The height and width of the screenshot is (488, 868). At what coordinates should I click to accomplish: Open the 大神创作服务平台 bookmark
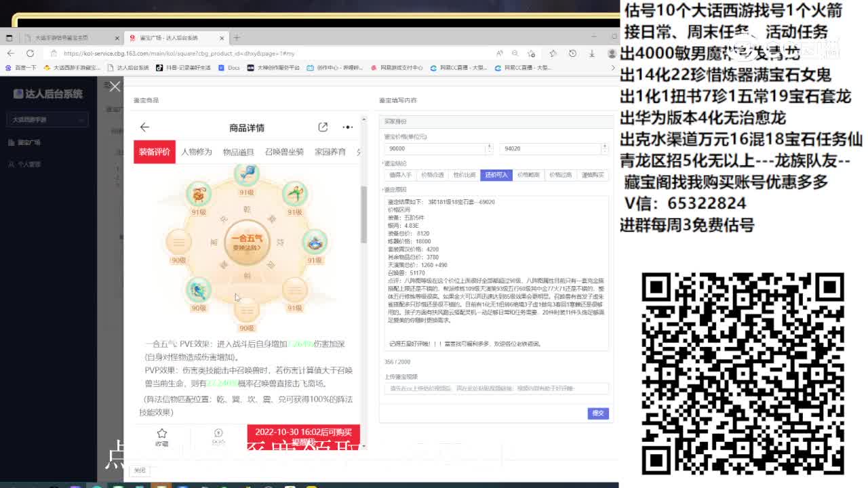click(273, 68)
